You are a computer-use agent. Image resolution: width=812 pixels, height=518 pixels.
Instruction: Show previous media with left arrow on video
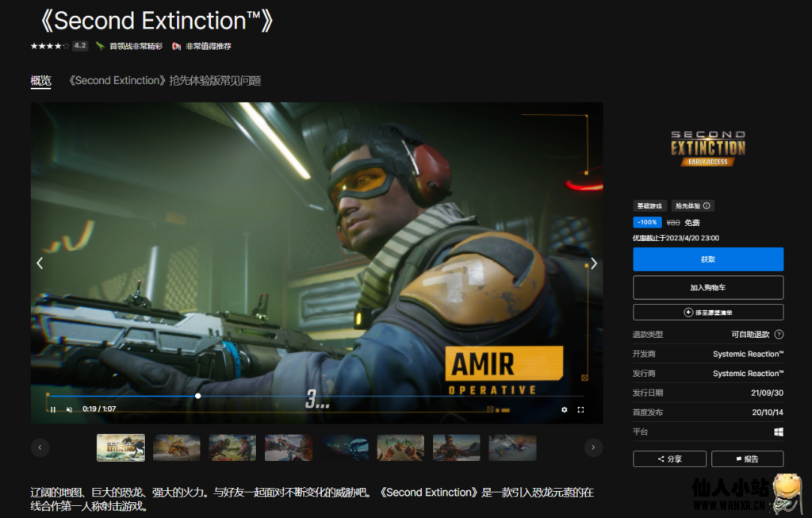[x=40, y=263]
